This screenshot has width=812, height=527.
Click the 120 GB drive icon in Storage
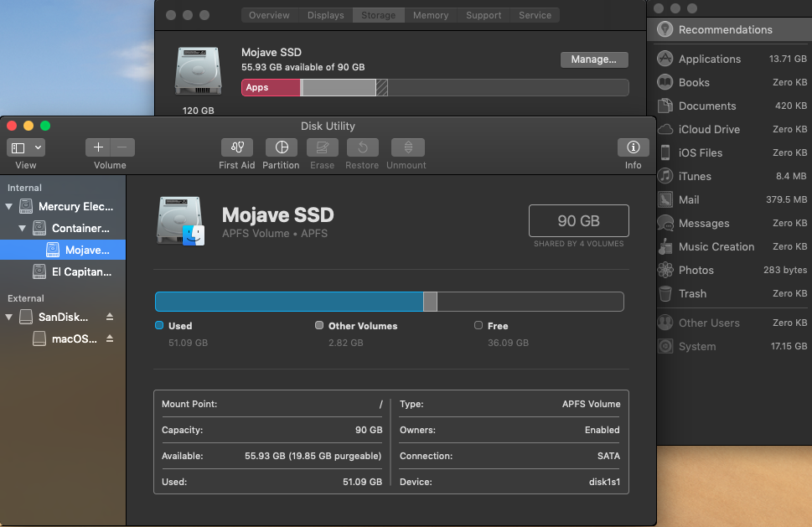pos(199,71)
